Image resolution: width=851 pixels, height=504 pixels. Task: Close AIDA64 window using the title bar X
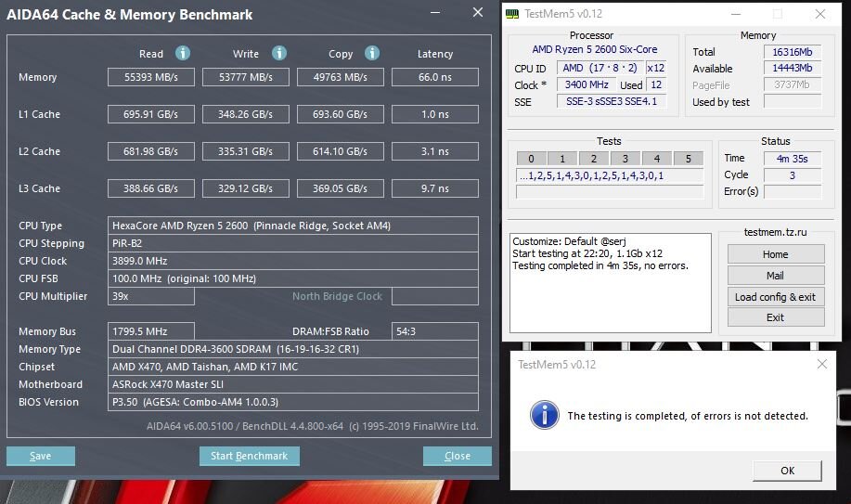478,12
